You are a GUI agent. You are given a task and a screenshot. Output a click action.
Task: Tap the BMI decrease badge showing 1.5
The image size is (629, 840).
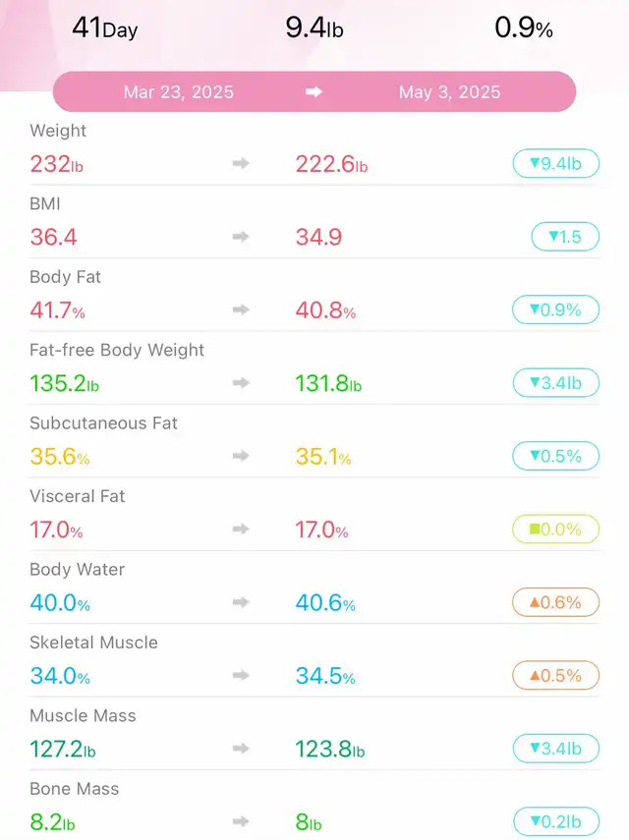click(x=564, y=237)
